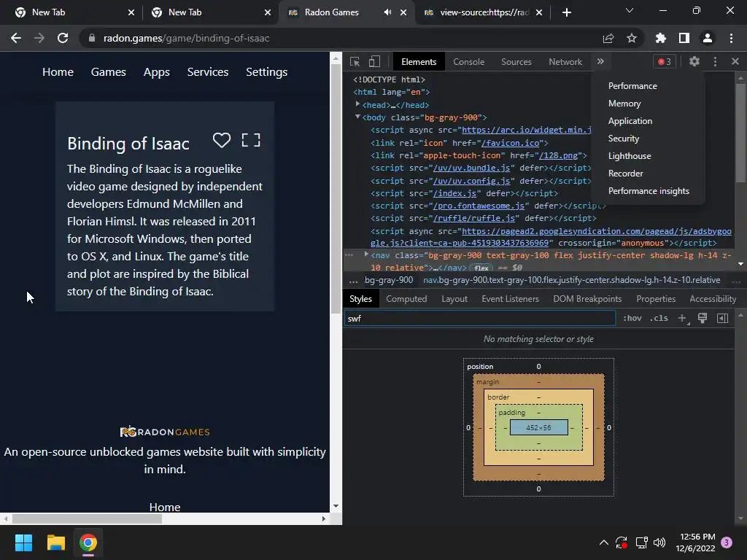Close the DevTools panel
Image resolution: width=747 pixels, height=560 pixels.
click(x=735, y=61)
